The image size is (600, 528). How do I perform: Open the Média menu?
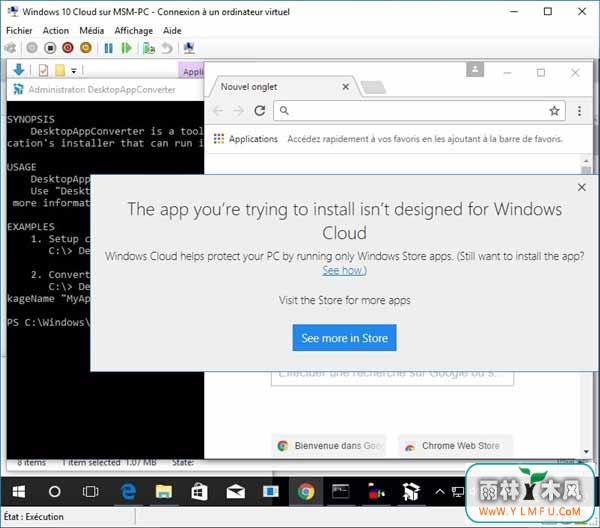pyautogui.click(x=91, y=31)
